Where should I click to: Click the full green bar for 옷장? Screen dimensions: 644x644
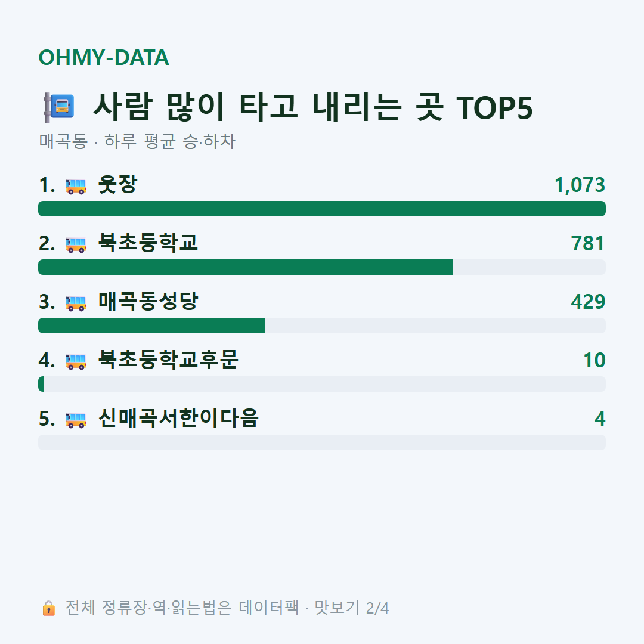[322, 209]
